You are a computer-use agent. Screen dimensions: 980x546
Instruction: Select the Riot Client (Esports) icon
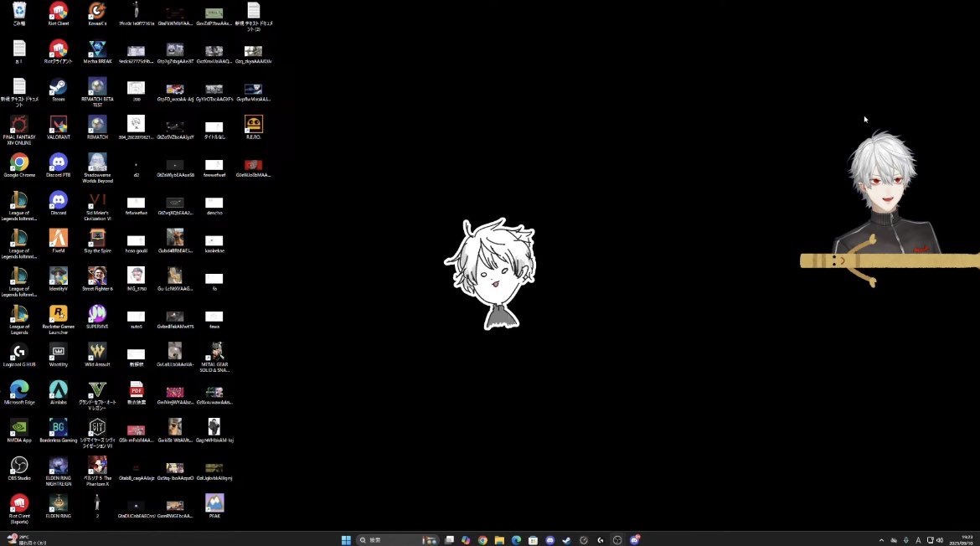click(19, 509)
